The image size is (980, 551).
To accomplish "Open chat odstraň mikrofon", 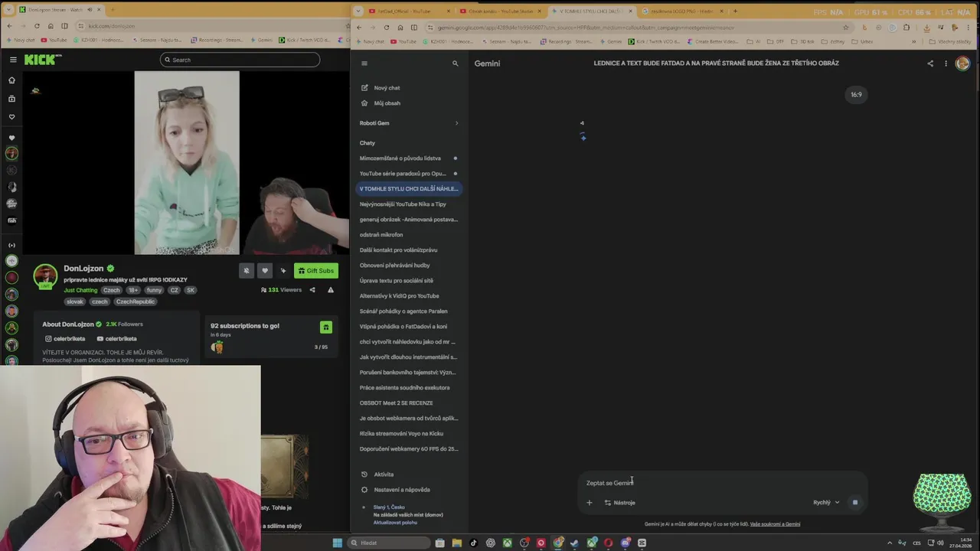I will [409, 235].
